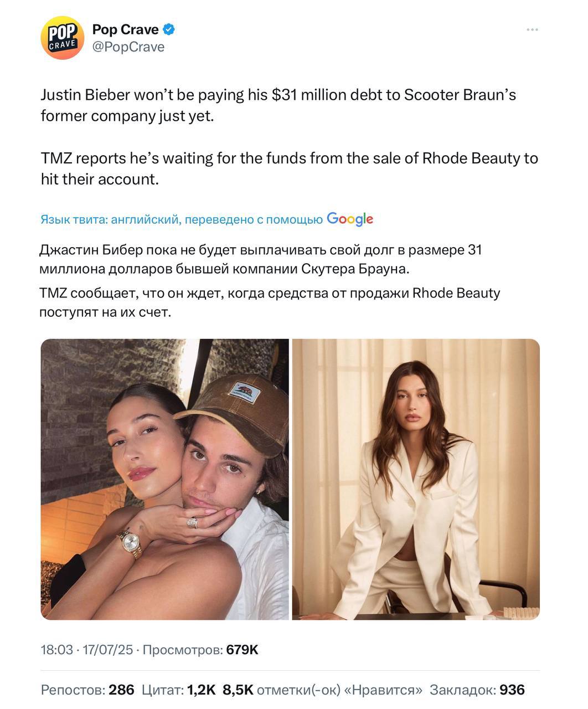Click the Pop Crave profile avatar

coord(63,38)
